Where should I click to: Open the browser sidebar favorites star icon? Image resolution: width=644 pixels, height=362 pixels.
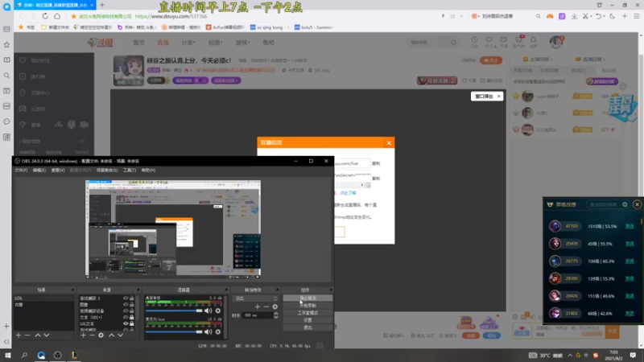[6, 44]
